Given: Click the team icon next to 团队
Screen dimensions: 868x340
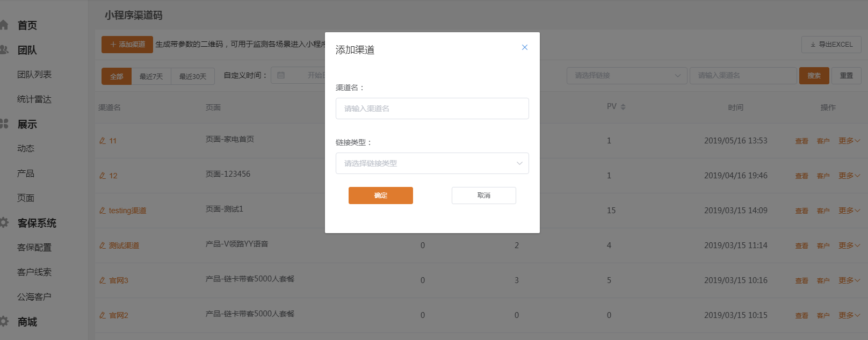Looking at the screenshot, I should pos(4,50).
